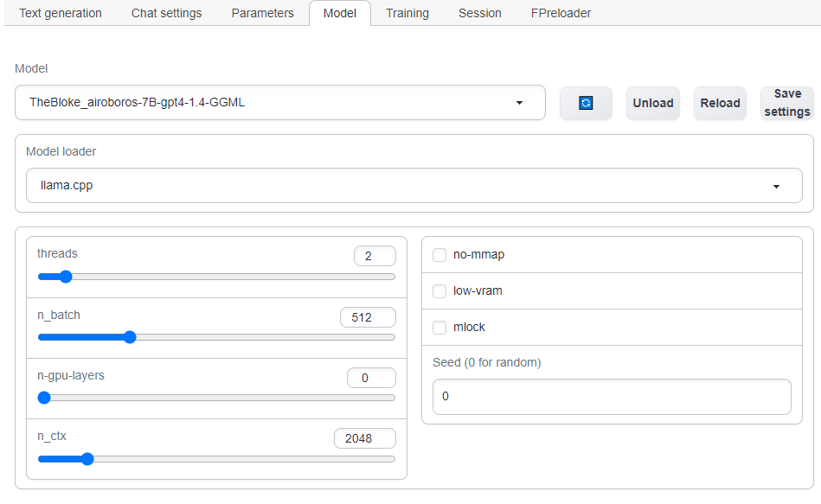
Task: Click the n-gpu-layers slider handle
Action: 44,398
